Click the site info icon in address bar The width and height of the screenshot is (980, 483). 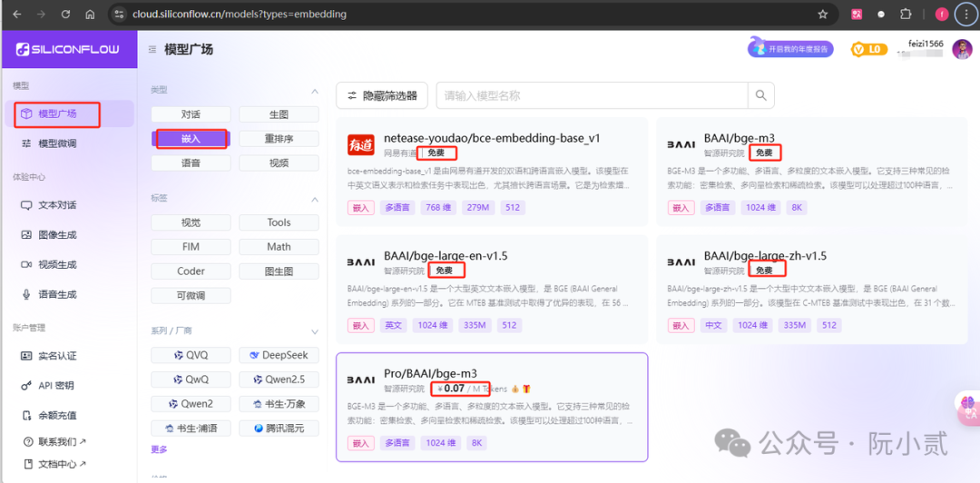(x=121, y=14)
